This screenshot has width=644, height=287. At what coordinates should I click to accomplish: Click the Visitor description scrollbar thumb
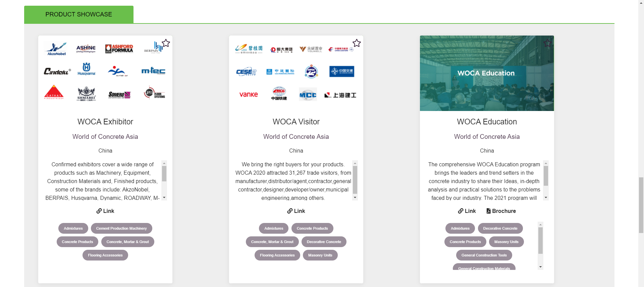tap(355, 180)
